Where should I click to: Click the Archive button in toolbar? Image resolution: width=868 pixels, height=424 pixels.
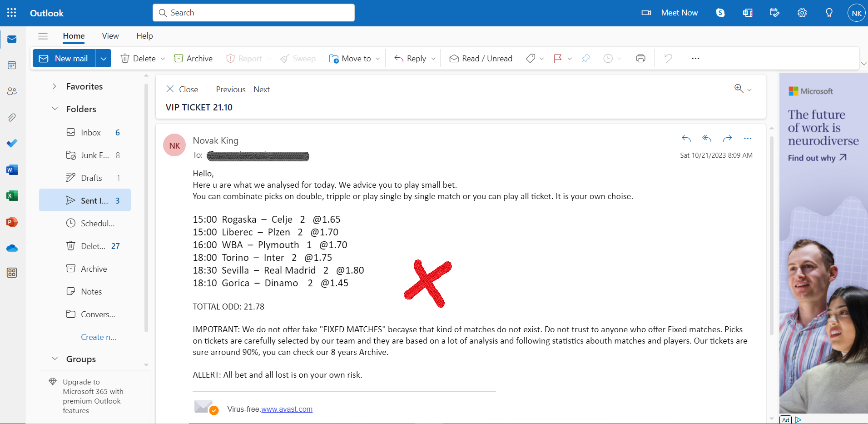tap(193, 59)
